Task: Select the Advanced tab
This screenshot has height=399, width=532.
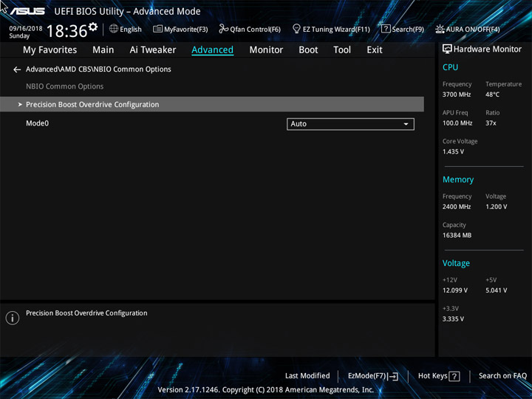Action: tap(212, 50)
